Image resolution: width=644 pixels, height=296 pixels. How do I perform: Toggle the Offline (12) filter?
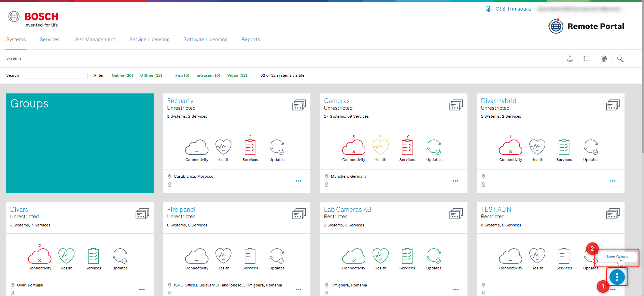151,75
